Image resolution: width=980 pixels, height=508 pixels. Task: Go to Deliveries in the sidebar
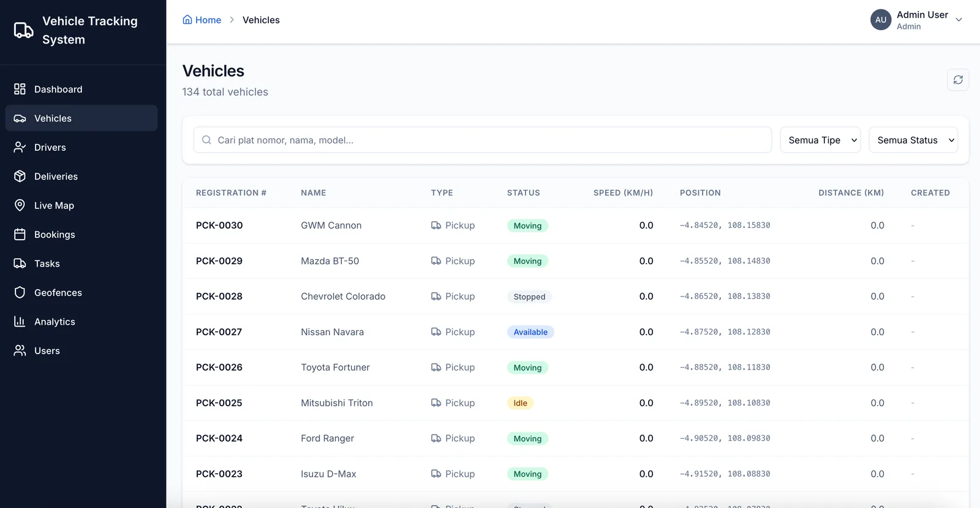click(81, 176)
